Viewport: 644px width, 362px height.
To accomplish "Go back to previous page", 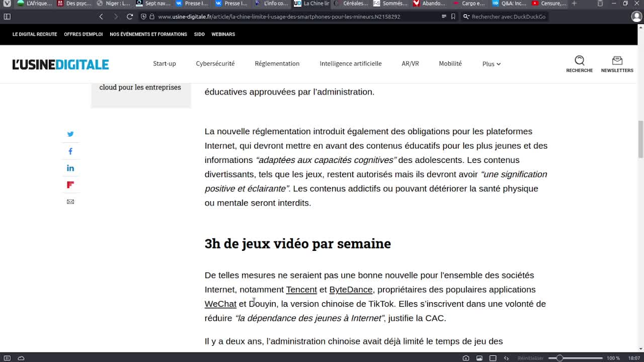I will tap(101, 17).
